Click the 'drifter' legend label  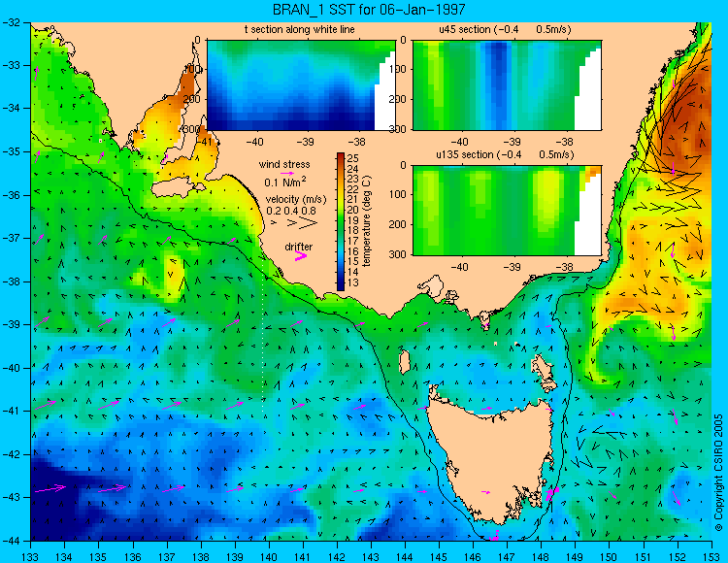(299, 247)
